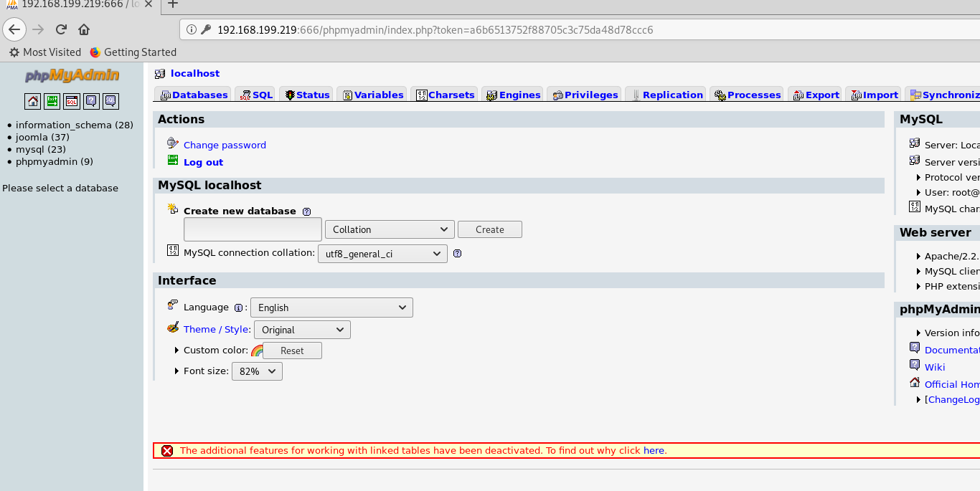Open the Language dropdown
The image size is (980, 491).
[x=331, y=308]
